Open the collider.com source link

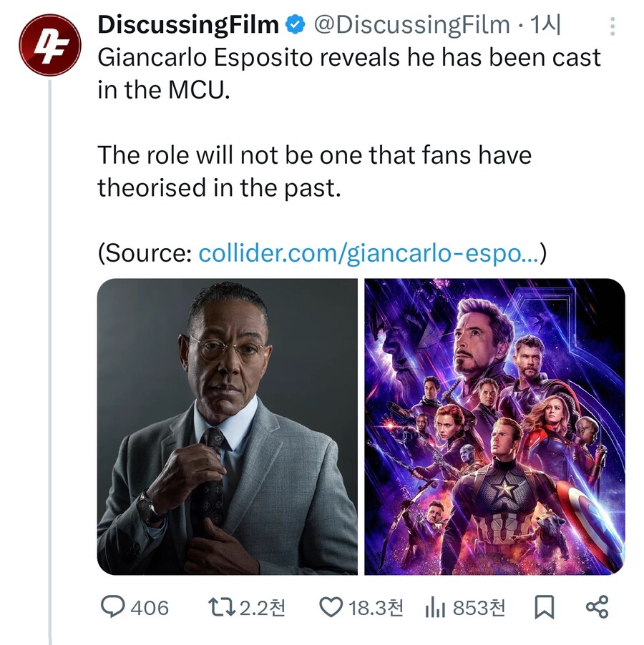tap(369, 253)
